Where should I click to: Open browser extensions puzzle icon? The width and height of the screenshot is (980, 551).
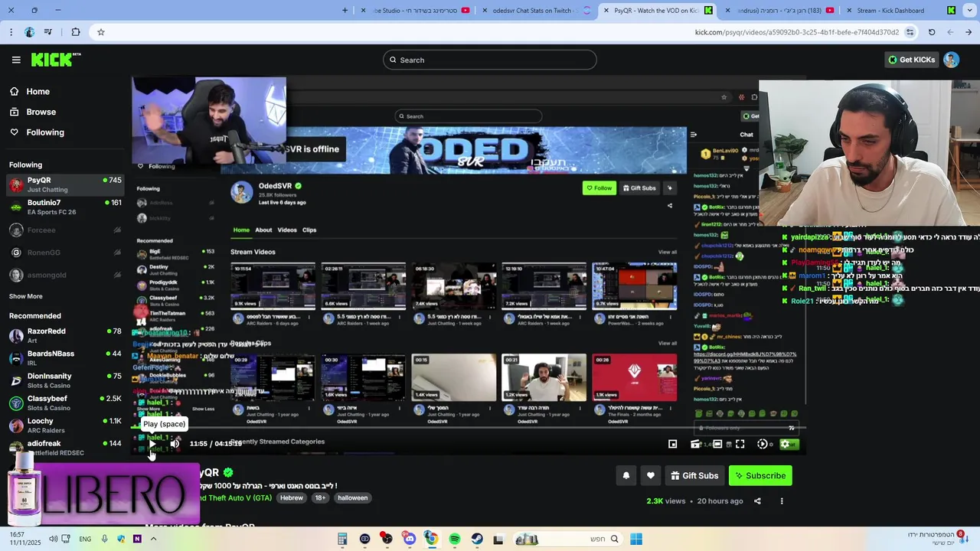(75, 32)
